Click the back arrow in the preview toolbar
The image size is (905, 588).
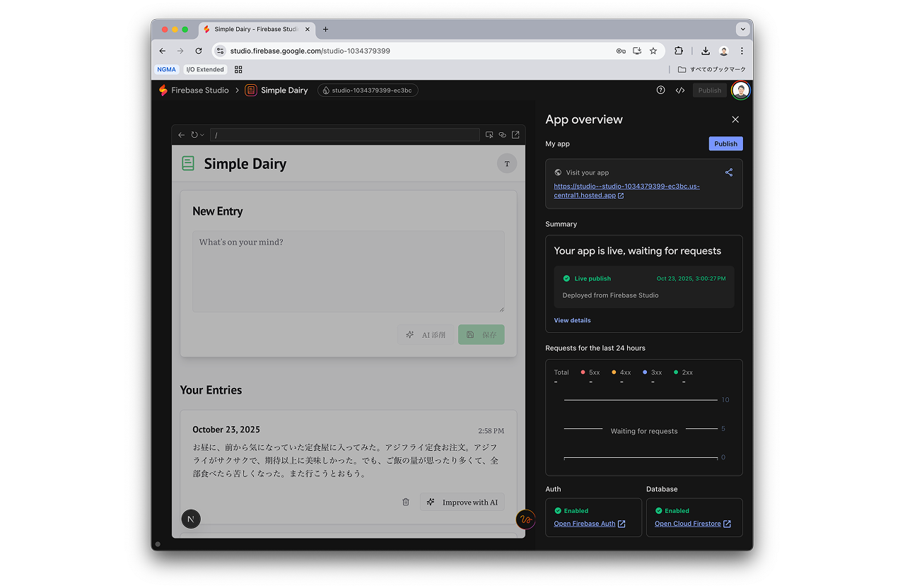click(180, 134)
